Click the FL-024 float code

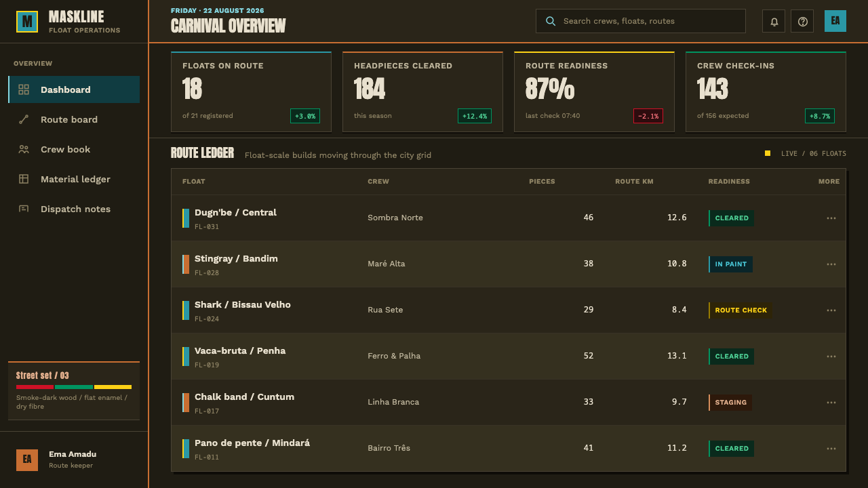pos(207,319)
